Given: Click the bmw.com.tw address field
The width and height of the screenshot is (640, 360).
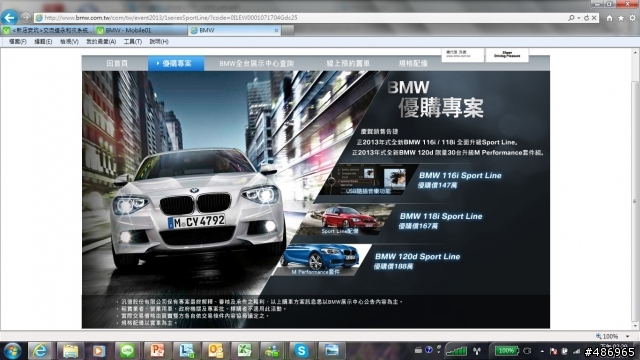Looking at the screenshot, I should 300,18.
